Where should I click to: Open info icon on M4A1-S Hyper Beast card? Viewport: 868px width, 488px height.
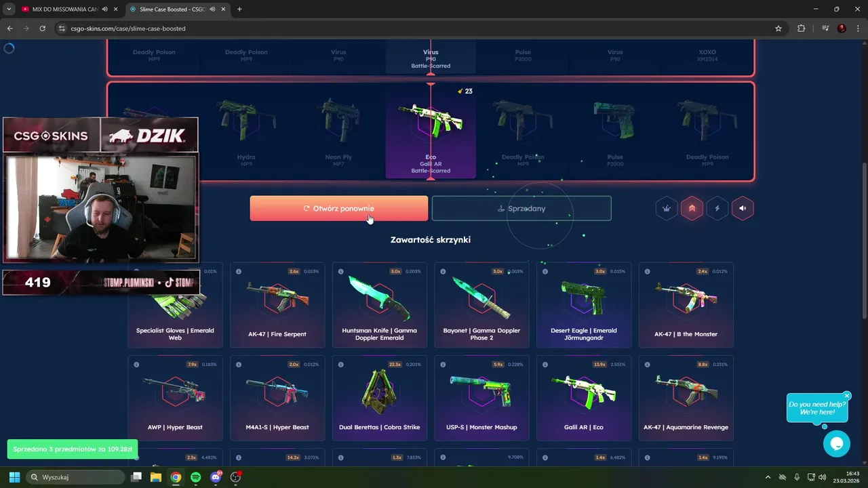click(239, 365)
